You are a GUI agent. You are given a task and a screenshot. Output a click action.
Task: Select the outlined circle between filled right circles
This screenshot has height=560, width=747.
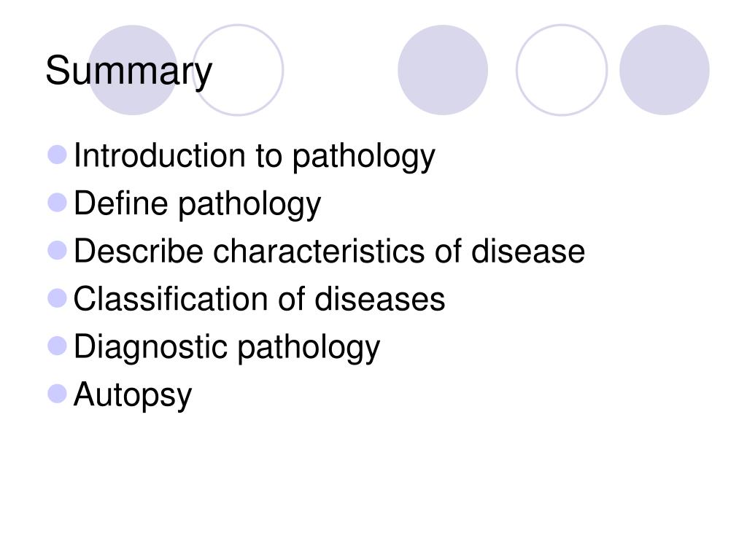[x=562, y=70]
